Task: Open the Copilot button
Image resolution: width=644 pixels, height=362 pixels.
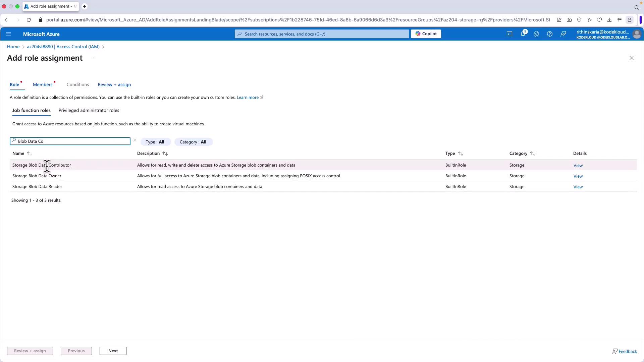Action: 426,34
